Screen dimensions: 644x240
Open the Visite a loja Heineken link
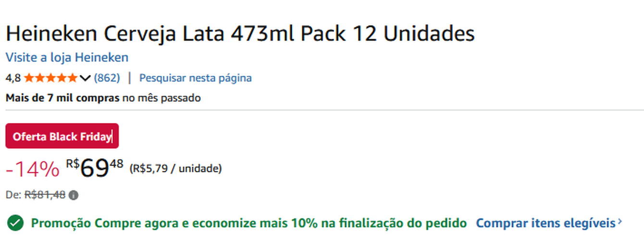coord(67,58)
